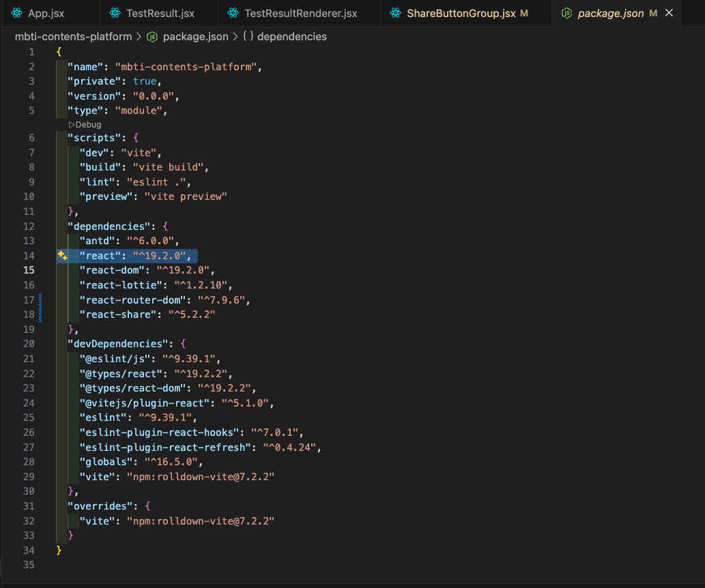Click React icon on ShareButtonGroup.jsx tab
The image size is (705, 588).
click(x=395, y=13)
